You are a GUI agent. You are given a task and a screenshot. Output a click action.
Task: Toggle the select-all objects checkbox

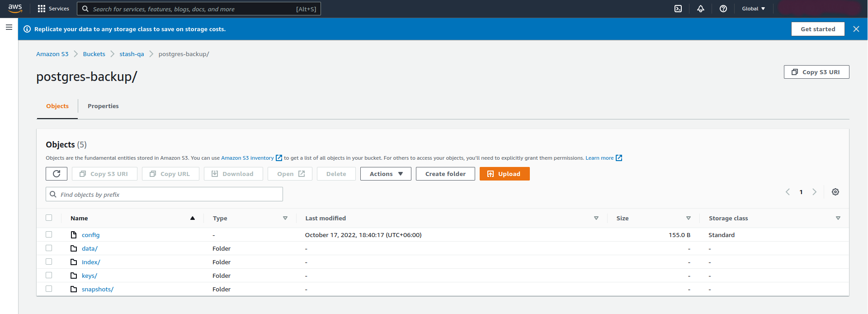(x=49, y=218)
